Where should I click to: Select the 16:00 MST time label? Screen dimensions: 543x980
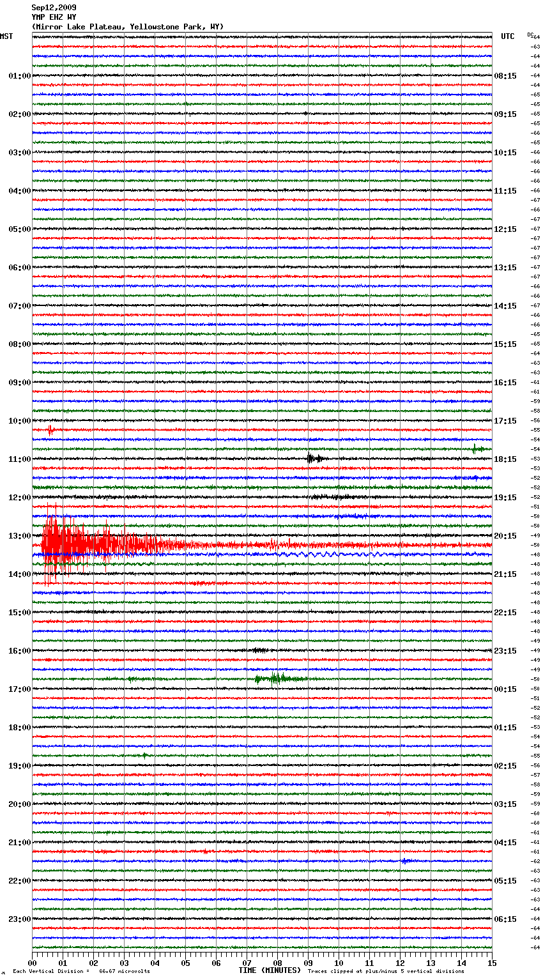coord(20,651)
